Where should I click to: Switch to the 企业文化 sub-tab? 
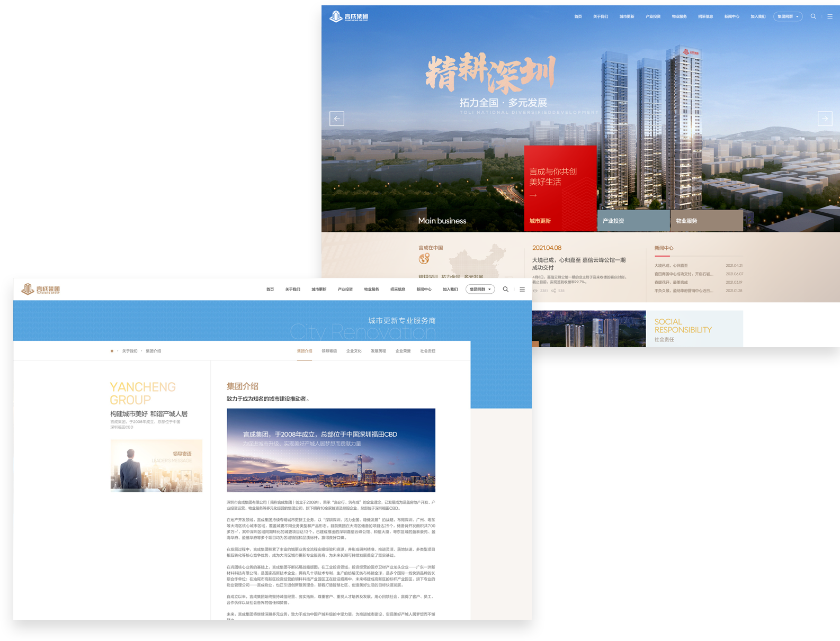pyautogui.click(x=354, y=351)
